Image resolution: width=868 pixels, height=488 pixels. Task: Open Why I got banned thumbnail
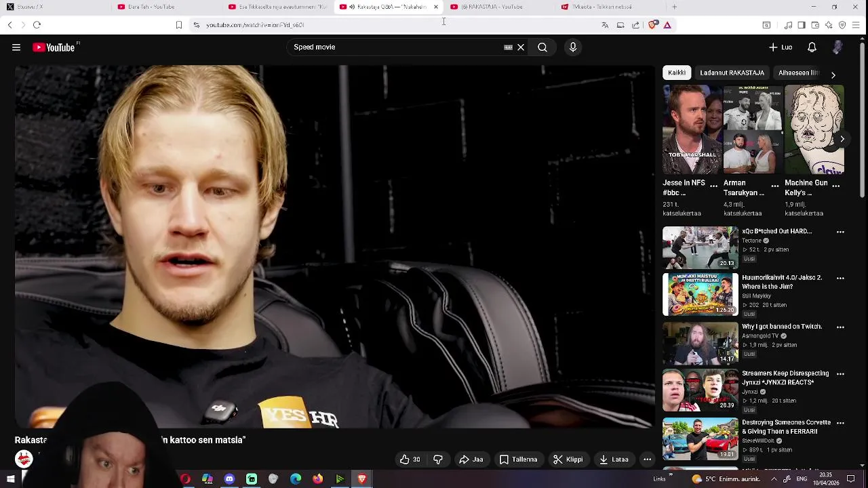point(701,343)
